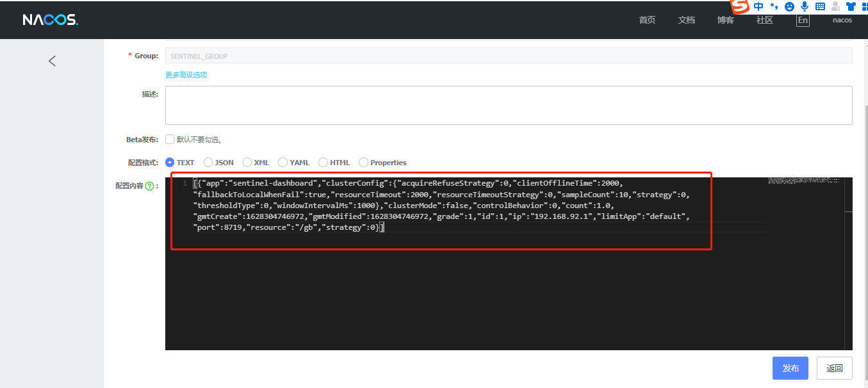Open Sogou soft keyboard icon
Image resolution: width=868 pixels, height=388 pixels.
pyautogui.click(x=820, y=6)
